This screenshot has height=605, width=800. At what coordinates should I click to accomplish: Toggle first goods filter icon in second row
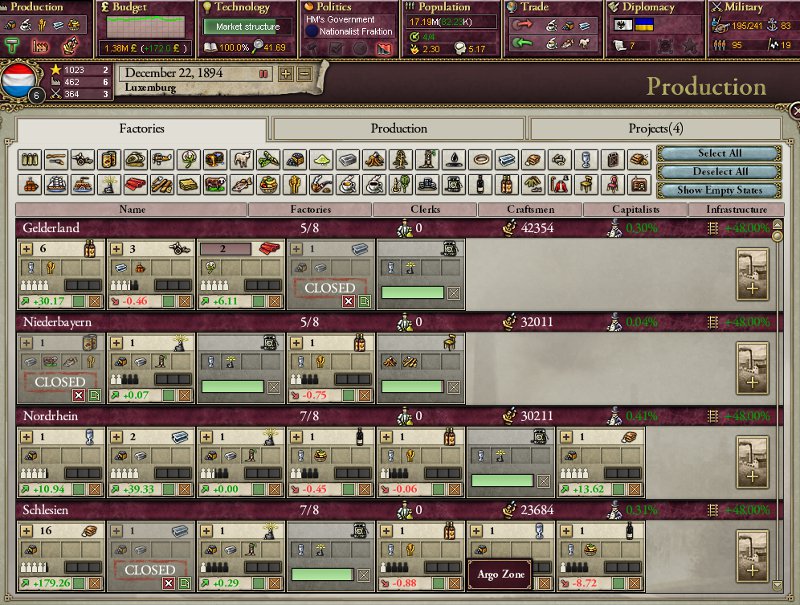[30, 184]
